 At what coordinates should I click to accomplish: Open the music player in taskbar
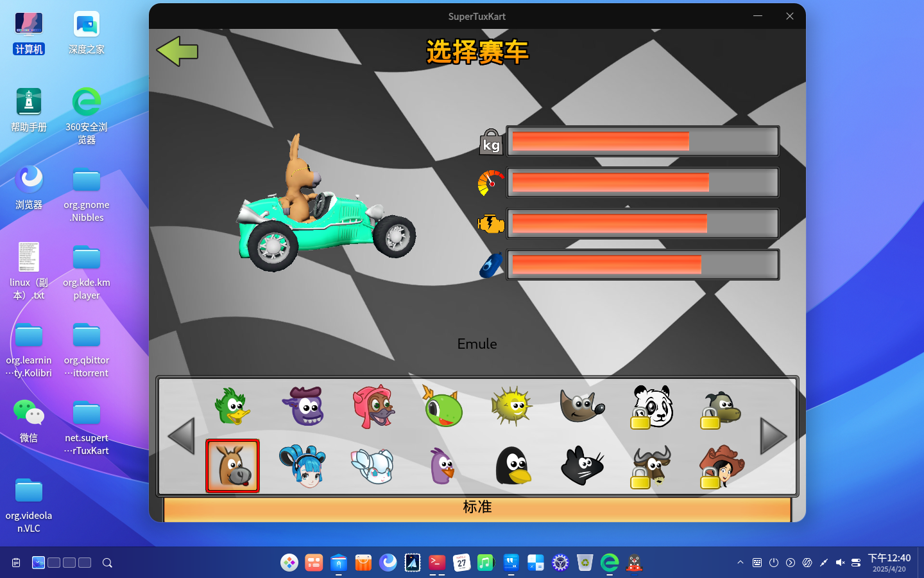486,563
